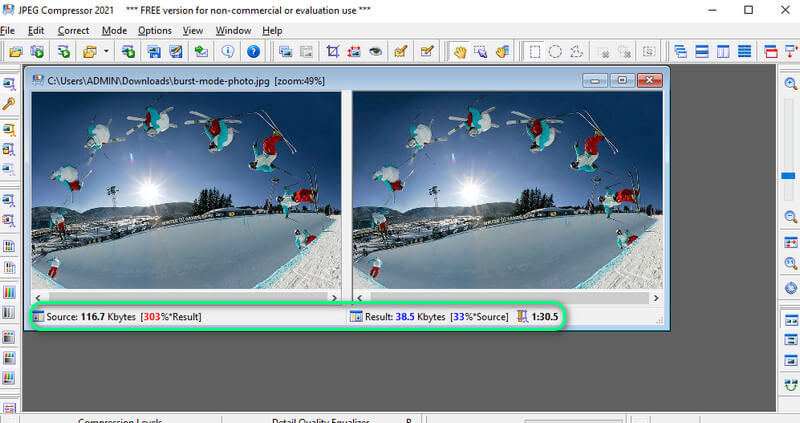
Task: Click the source image horizontal scrollbar
Action: 186,297
